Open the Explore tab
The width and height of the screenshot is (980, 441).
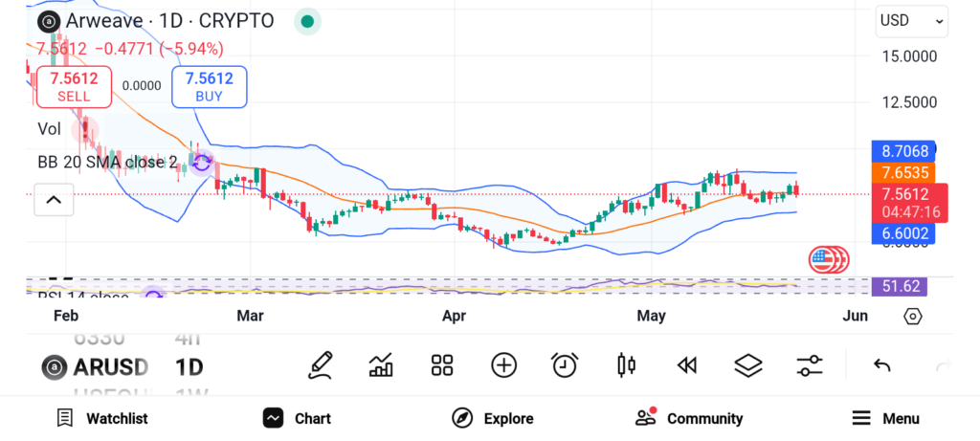click(493, 418)
